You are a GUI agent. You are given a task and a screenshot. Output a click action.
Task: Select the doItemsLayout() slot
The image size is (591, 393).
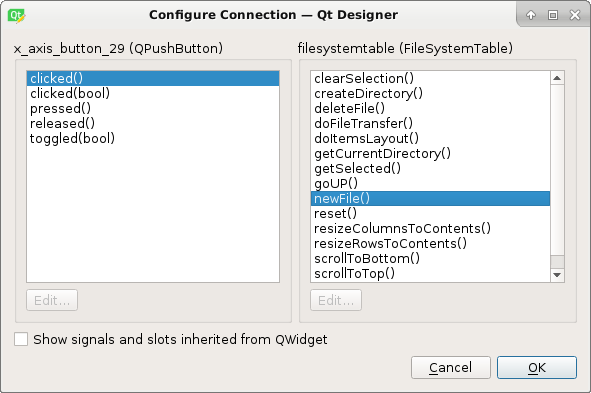[x=430, y=139]
